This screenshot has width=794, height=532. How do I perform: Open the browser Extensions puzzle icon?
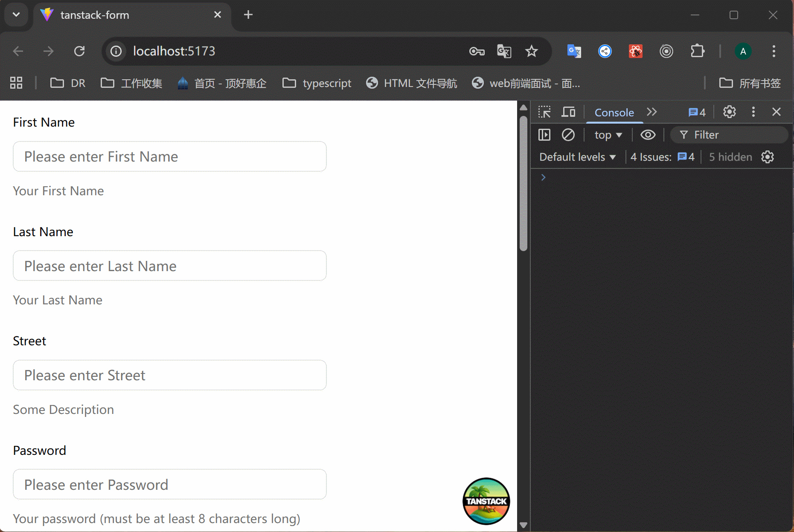pos(697,52)
